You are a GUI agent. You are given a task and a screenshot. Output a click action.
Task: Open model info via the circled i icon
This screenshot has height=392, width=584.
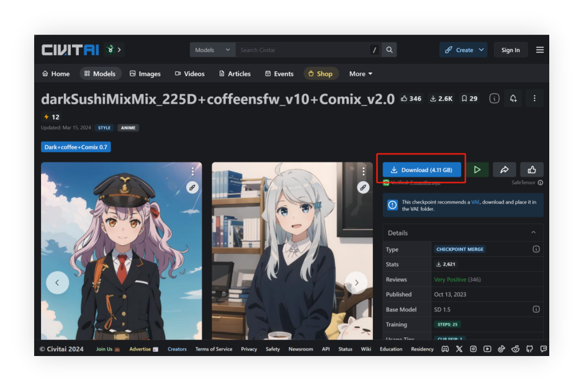pyautogui.click(x=495, y=98)
